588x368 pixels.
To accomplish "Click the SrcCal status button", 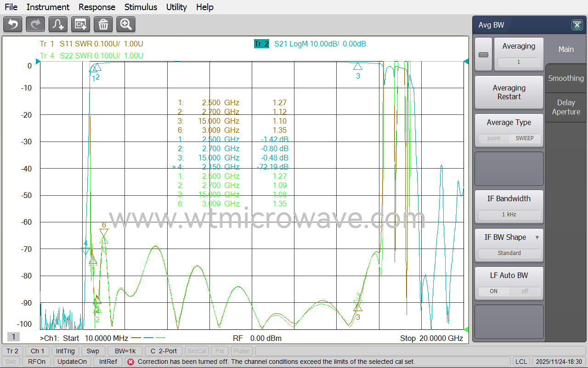I will pos(197,351).
